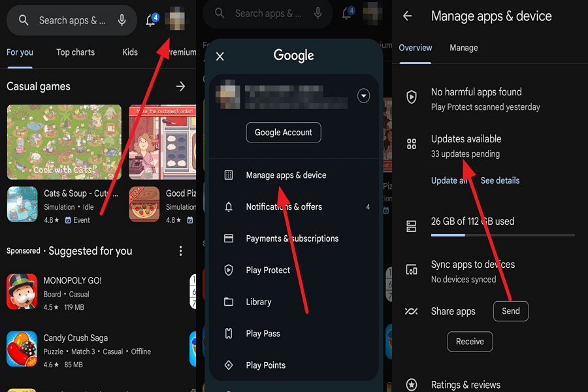Close the Google account menu
The height and width of the screenshot is (392, 588).
point(220,57)
